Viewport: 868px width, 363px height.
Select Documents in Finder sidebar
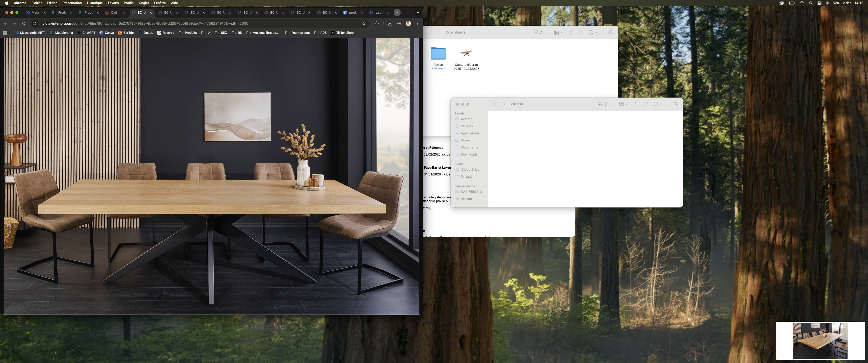click(x=469, y=147)
